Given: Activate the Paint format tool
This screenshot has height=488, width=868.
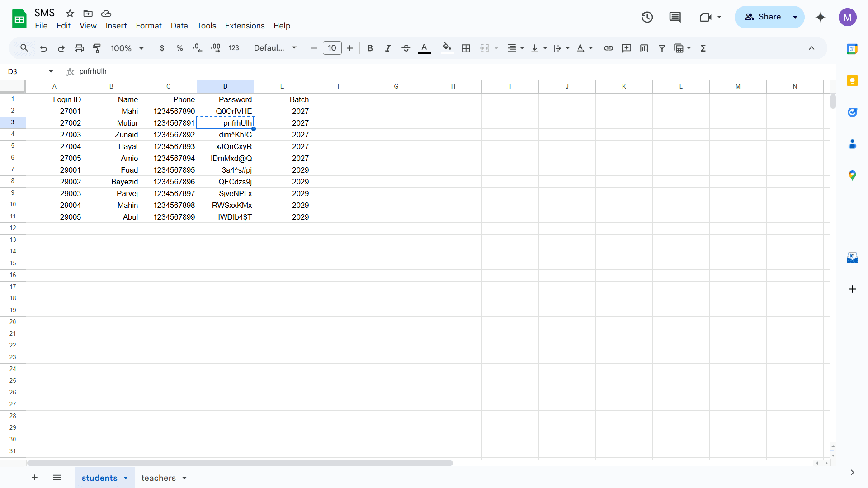Looking at the screenshot, I should point(97,48).
